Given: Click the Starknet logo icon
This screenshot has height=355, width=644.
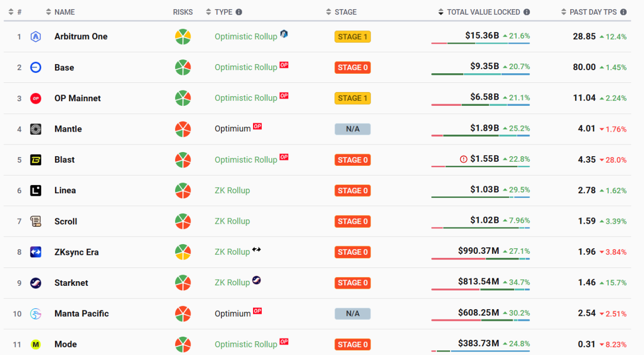Looking at the screenshot, I should point(36,283).
